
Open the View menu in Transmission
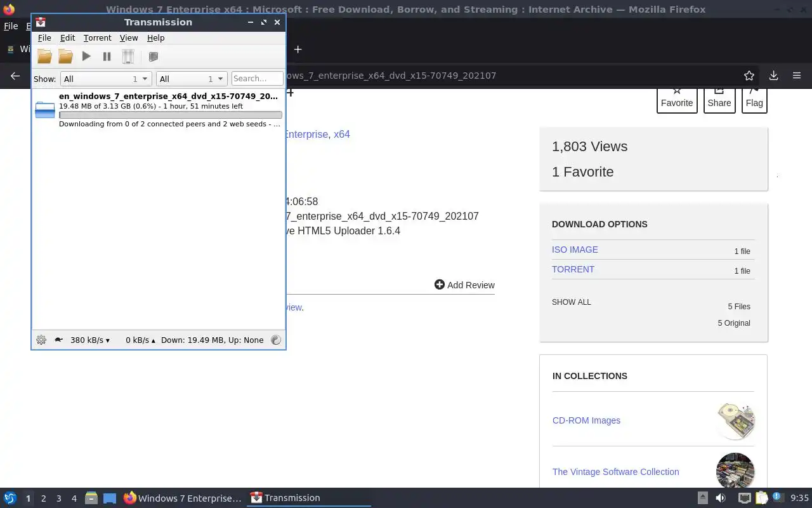129,38
